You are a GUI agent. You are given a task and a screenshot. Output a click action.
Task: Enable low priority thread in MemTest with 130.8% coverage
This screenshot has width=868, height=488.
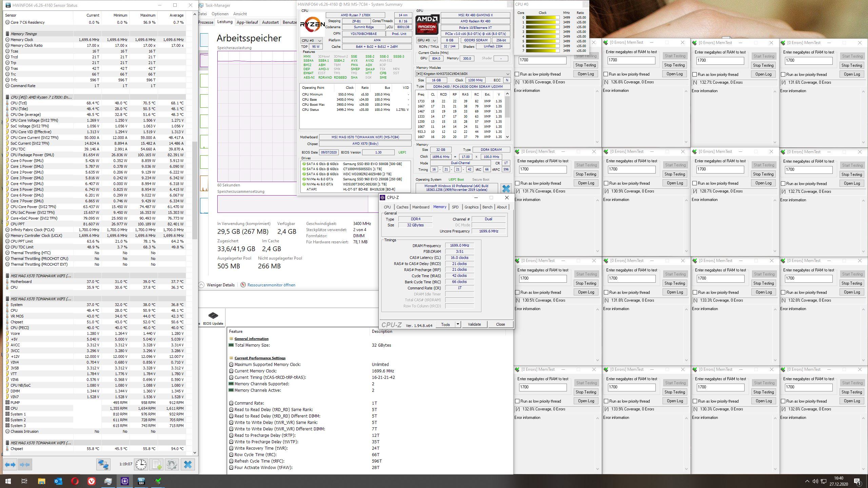point(517,74)
